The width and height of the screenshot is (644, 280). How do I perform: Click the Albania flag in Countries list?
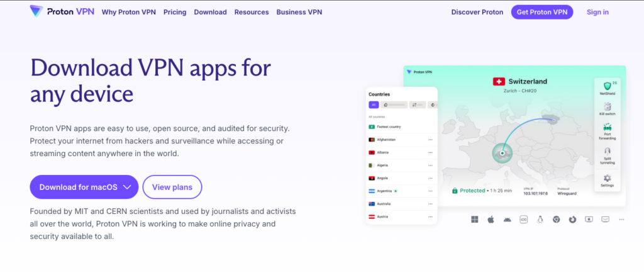click(371, 152)
